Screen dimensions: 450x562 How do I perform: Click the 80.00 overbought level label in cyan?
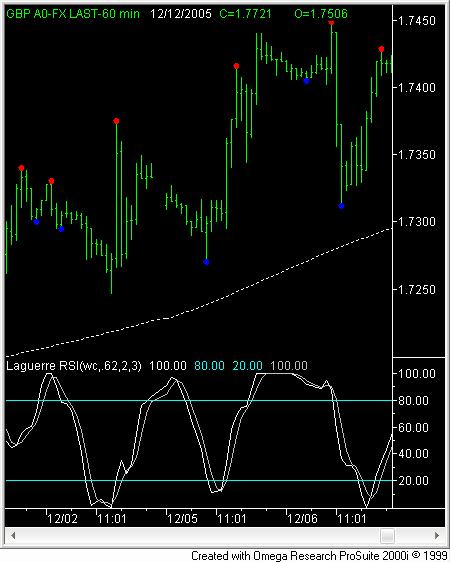(209, 366)
